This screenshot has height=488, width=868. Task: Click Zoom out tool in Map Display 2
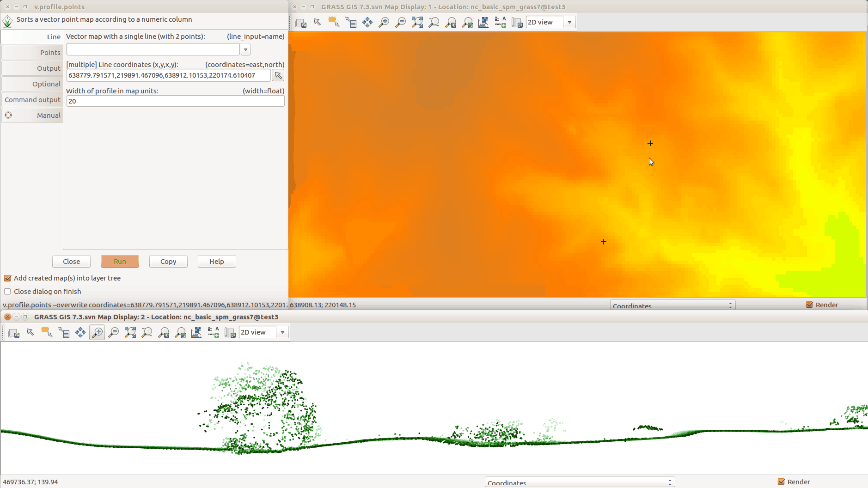(x=114, y=332)
